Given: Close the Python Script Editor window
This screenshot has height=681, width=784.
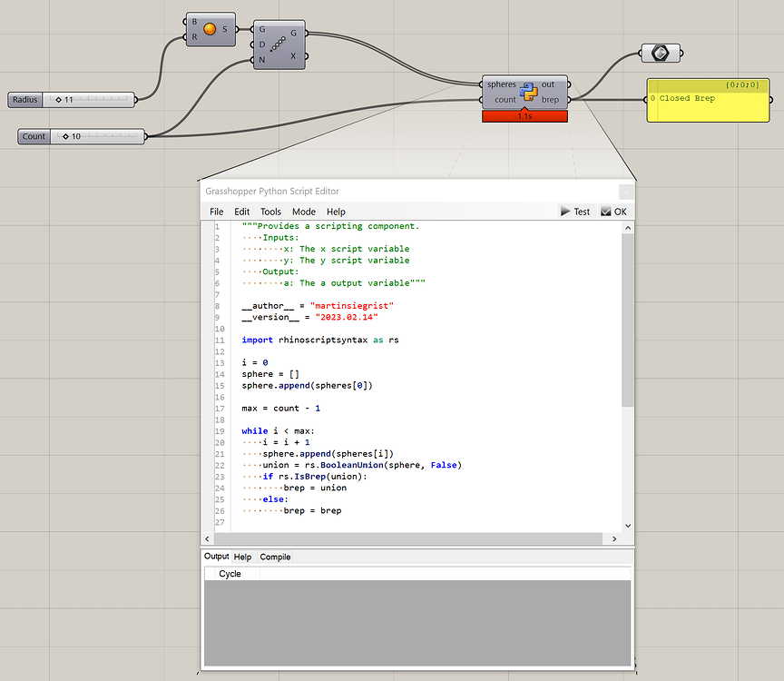Looking at the screenshot, I should coord(625,192).
